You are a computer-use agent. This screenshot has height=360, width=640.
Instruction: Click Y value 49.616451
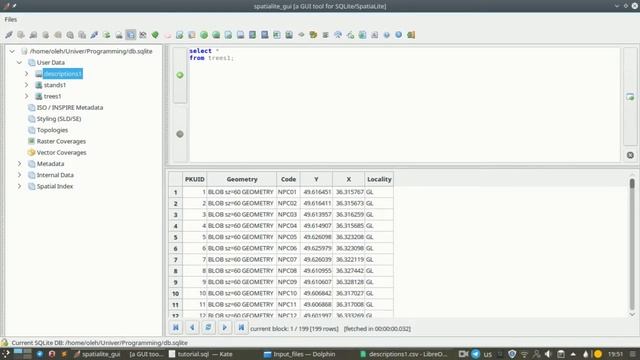[316, 192]
